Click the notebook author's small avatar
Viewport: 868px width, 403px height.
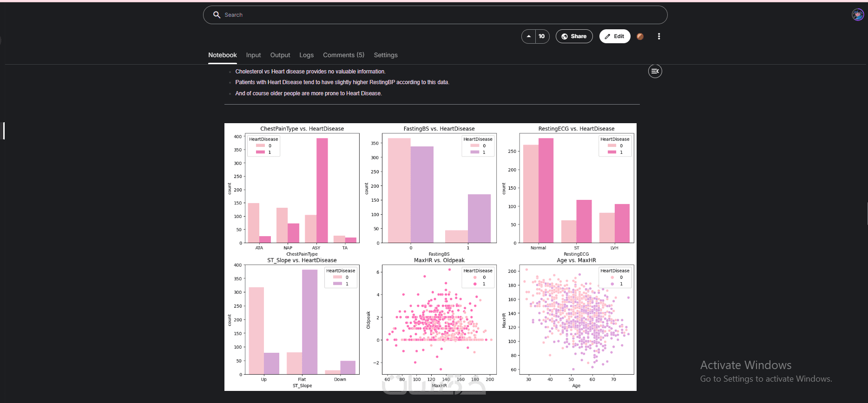coord(640,36)
